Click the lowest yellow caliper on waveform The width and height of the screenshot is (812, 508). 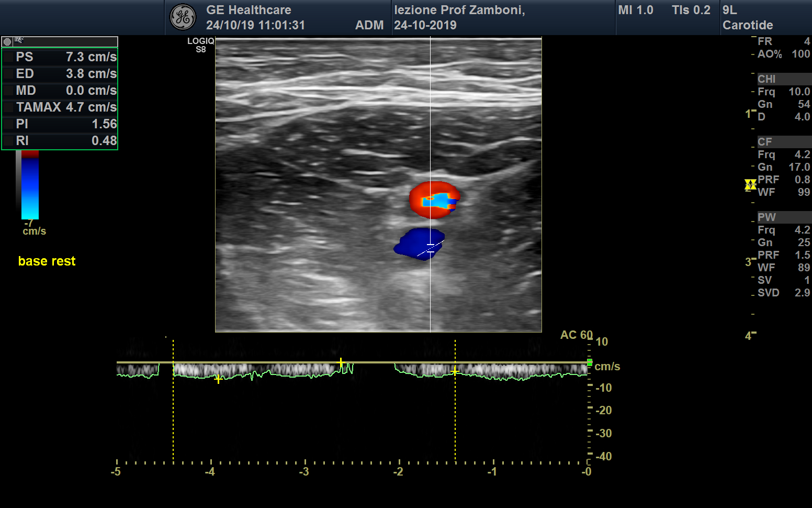[x=218, y=379]
